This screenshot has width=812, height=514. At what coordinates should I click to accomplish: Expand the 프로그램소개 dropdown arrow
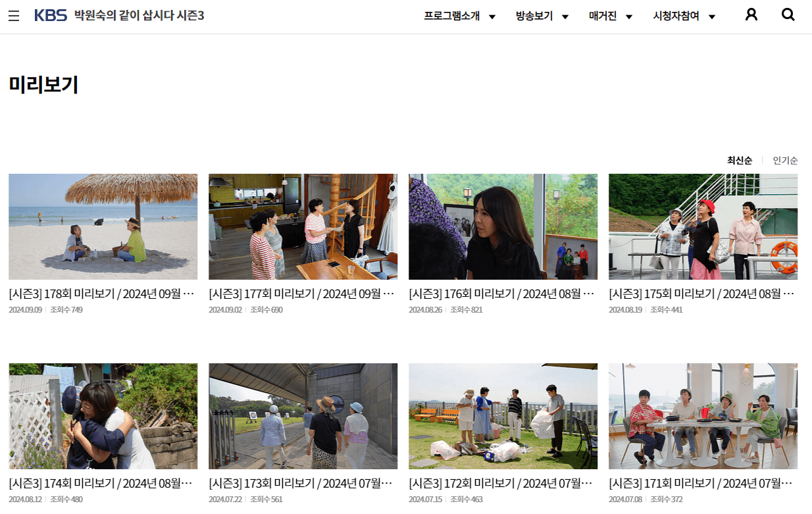point(492,17)
